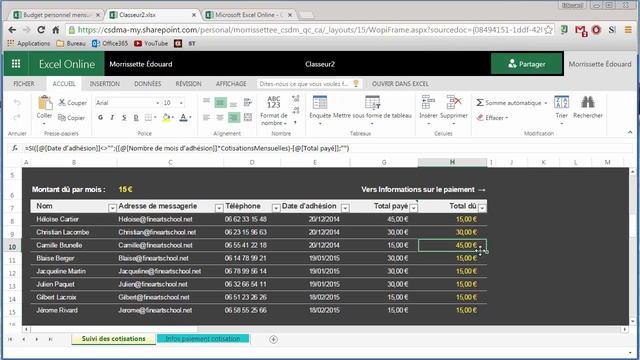Toggle italic with the I button

pyautogui.click(x=112, y=118)
